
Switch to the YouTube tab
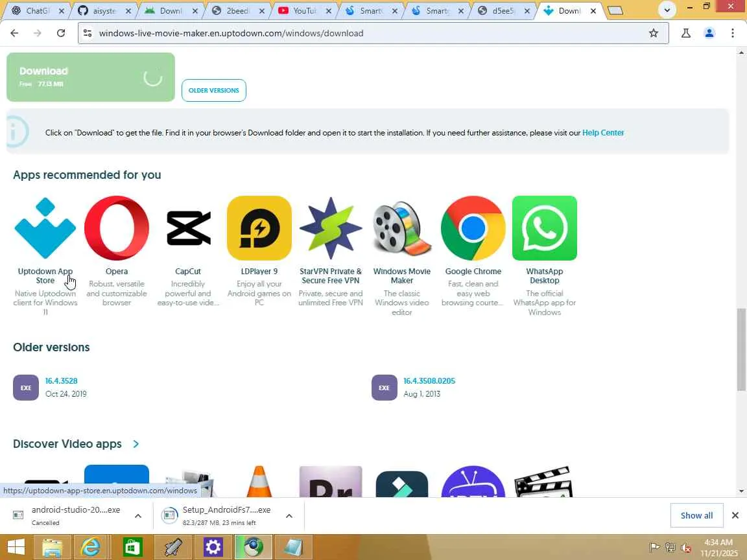click(x=303, y=10)
